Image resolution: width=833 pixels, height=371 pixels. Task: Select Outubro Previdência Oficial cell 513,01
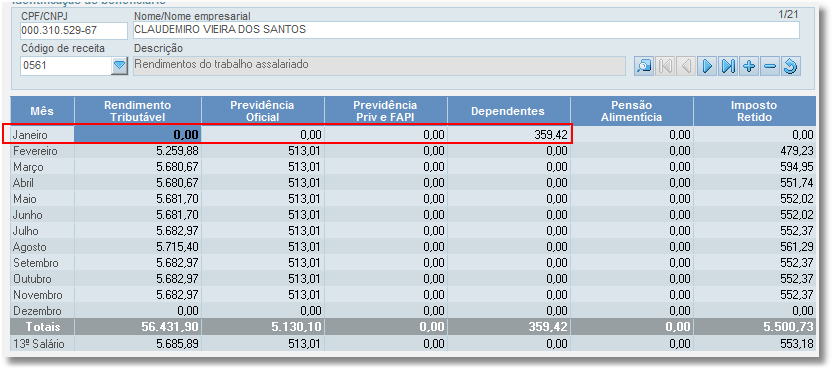[263, 279]
